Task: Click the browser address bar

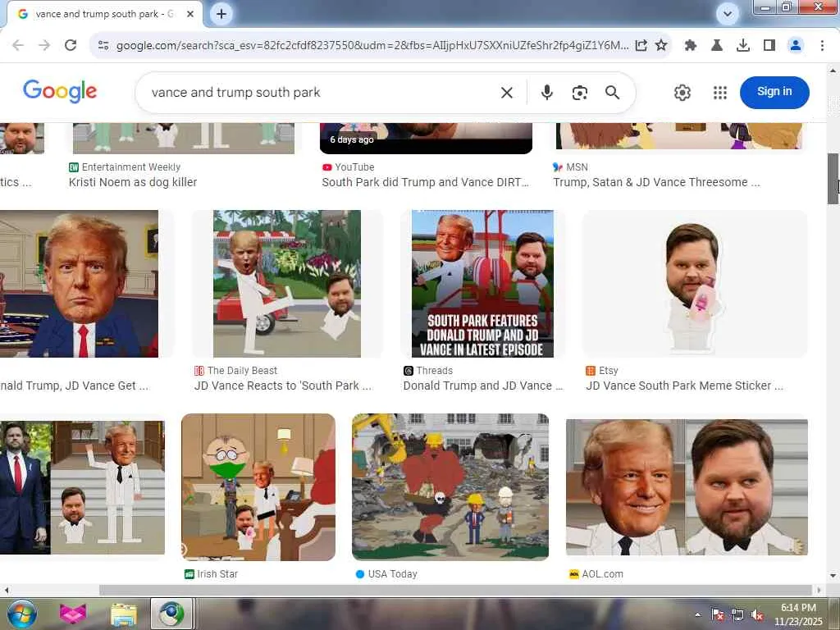Action: click(372, 46)
